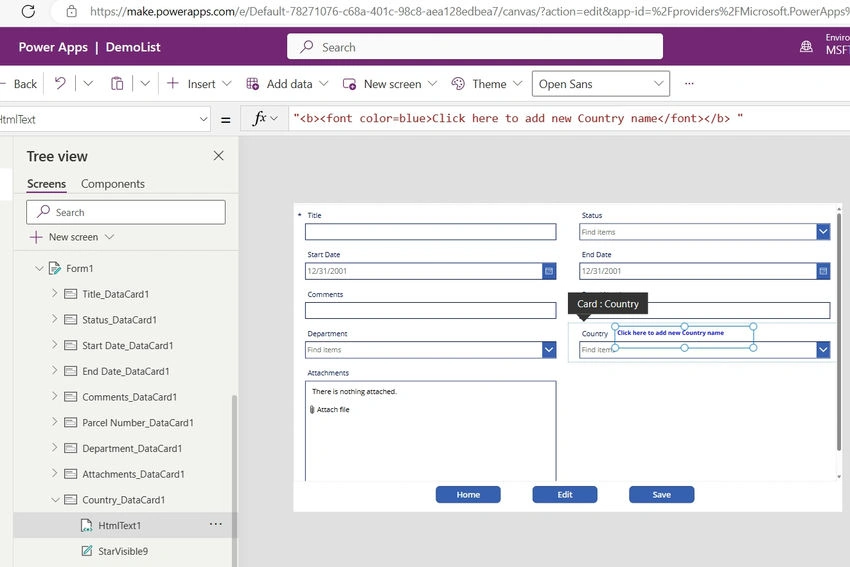
Task: Select StarVisible9 in tree view
Action: (123, 551)
